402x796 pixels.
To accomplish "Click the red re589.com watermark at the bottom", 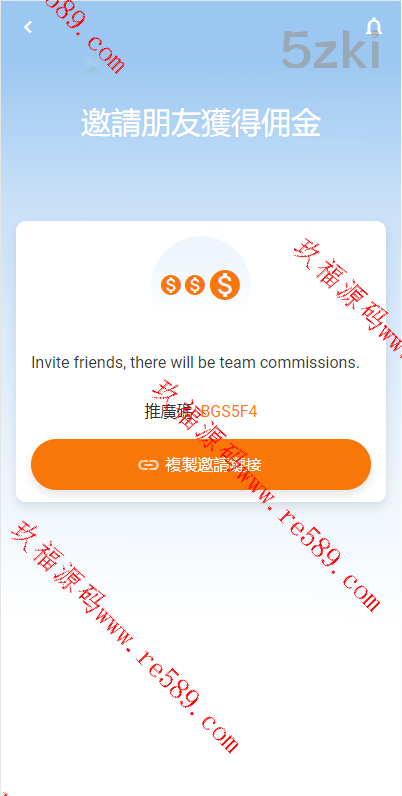I will coord(188,701).
